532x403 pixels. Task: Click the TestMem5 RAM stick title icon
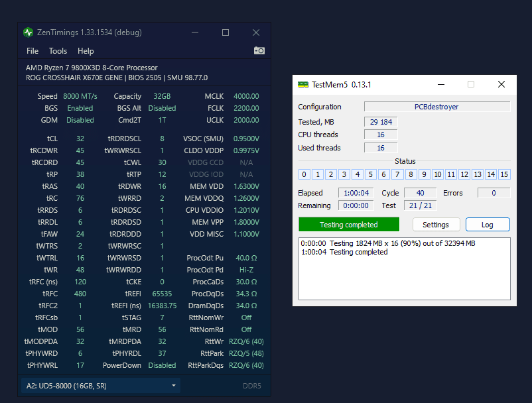coord(303,84)
